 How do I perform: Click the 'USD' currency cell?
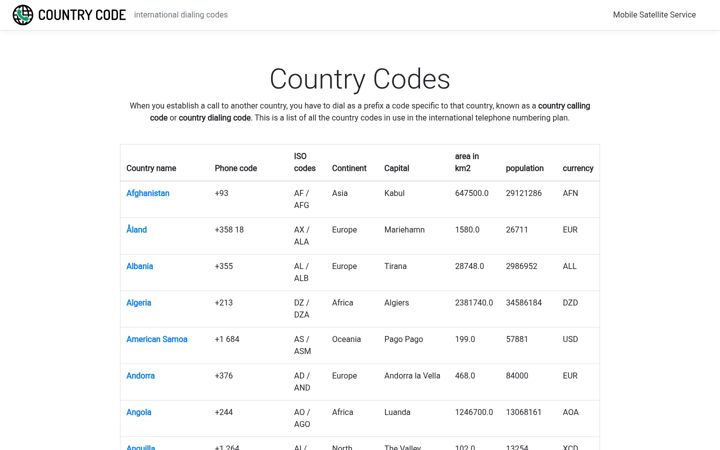tap(570, 339)
